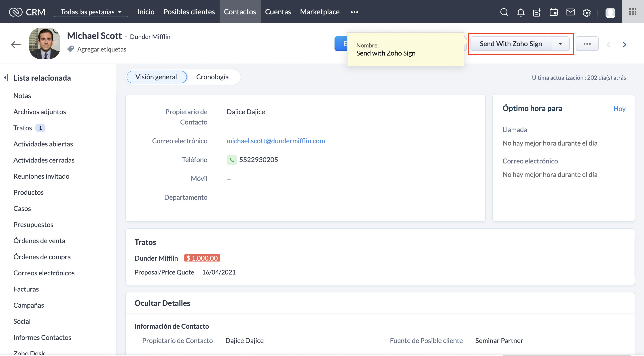Open Actividades cerradas in related list
644x356 pixels.
[44, 160]
